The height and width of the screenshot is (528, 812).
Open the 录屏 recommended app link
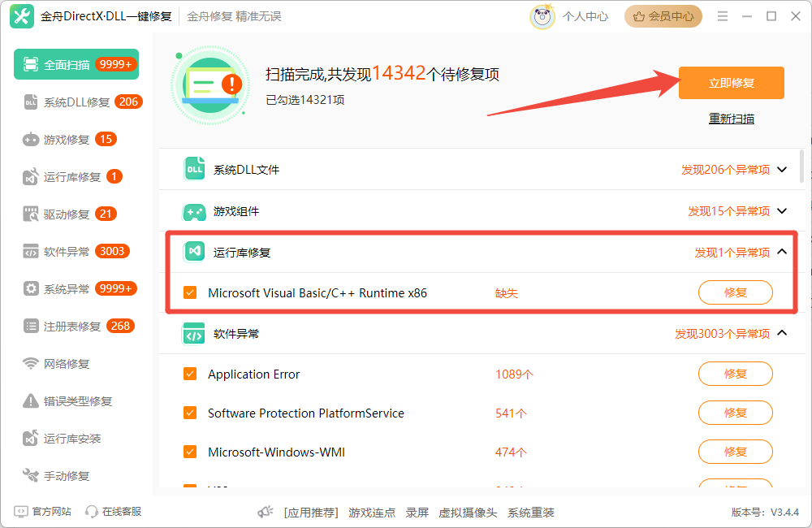tap(417, 513)
